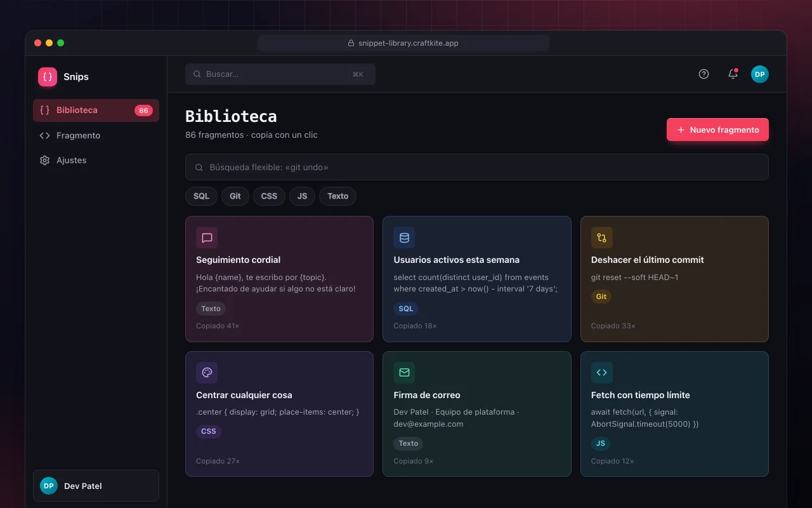
Task: Click database icon on Usuarios activos card
Action: [x=404, y=237]
